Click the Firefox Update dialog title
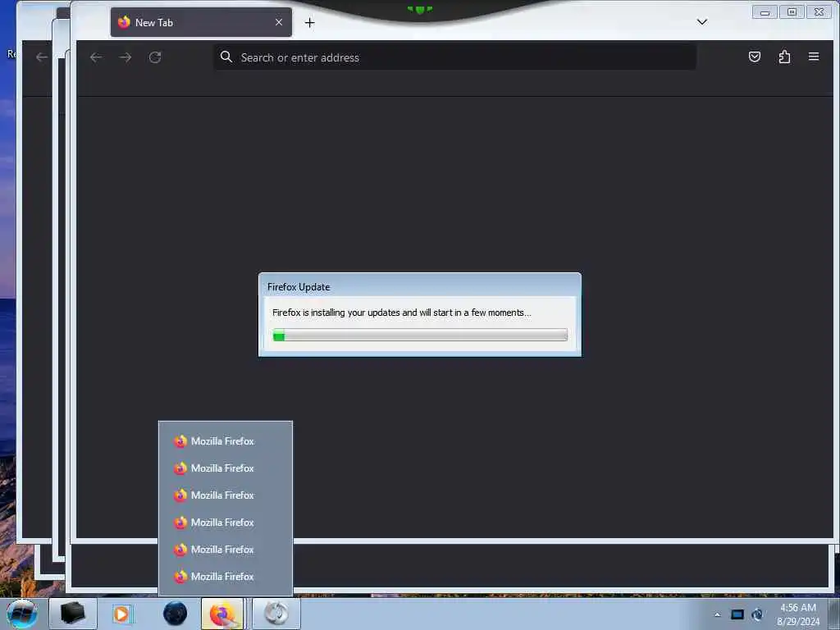This screenshot has width=840, height=630. [299, 286]
